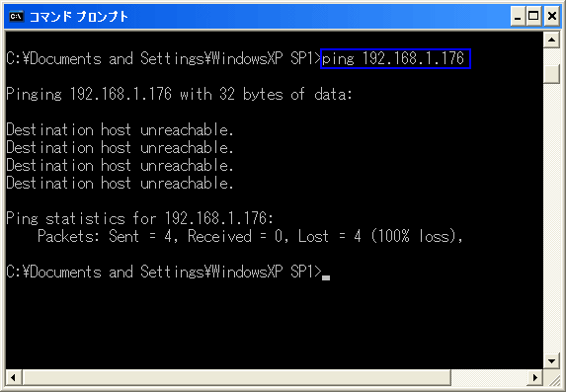Maximize the command prompt window
This screenshot has height=392, width=566.
(x=533, y=17)
